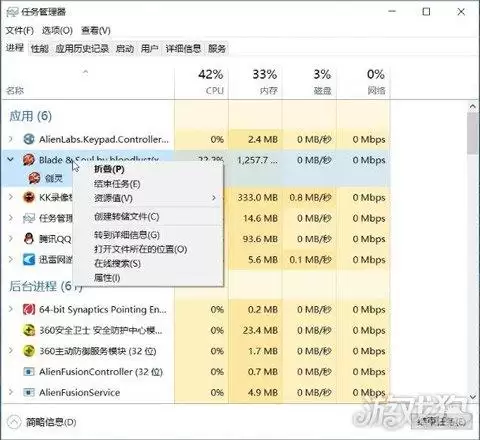Select the AlienFusionController (32 位) row
The height and width of the screenshot is (440, 480).
[x=196, y=372]
